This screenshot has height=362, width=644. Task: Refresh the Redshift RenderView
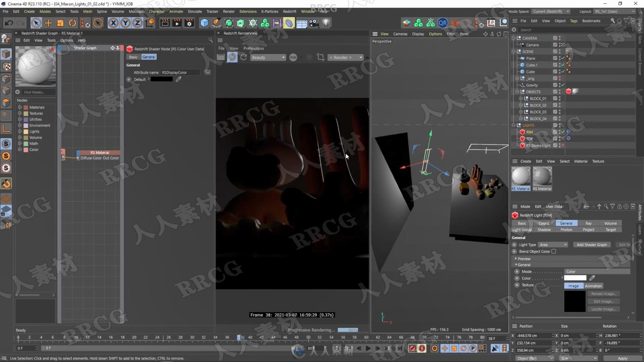[244, 57]
